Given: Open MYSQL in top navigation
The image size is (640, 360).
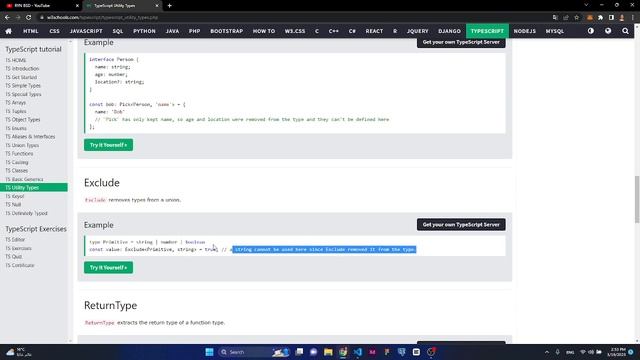Looking at the screenshot, I should pos(554,31).
